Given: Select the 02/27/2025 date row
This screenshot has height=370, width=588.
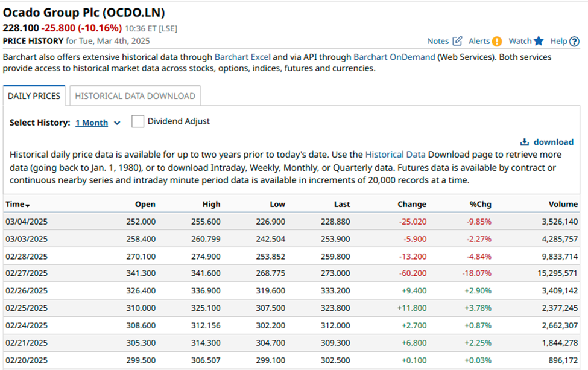Looking at the screenshot, I should pyautogui.click(x=27, y=273).
